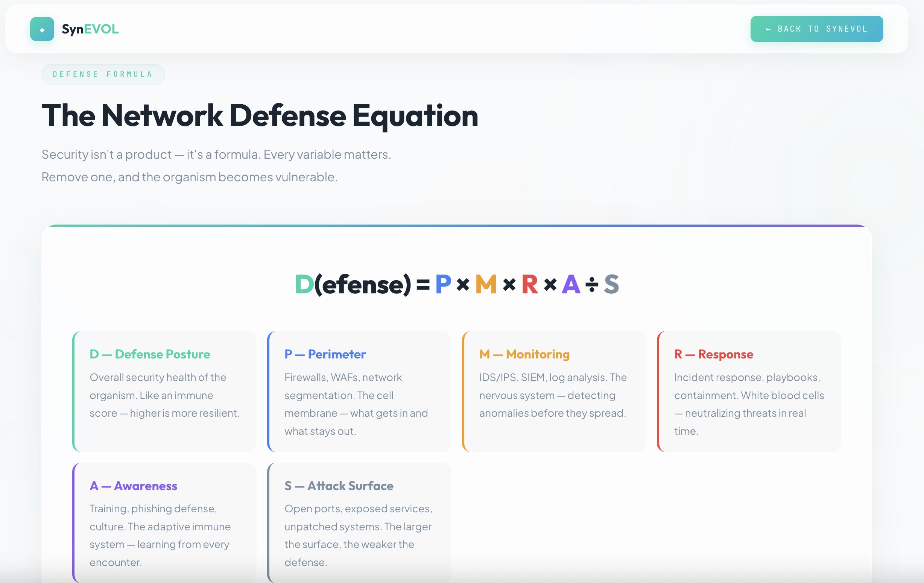Select the Awareness card heading

(x=134, y=486)
